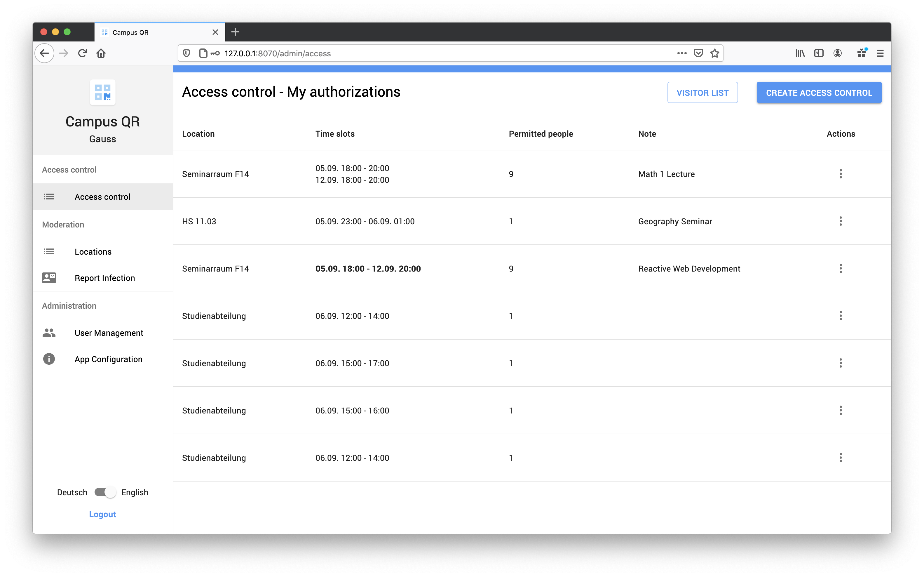This screenshot has height=577, width=924.
Task: Click CREATE ACCESS CONTROL button
Action: point(818,92)
